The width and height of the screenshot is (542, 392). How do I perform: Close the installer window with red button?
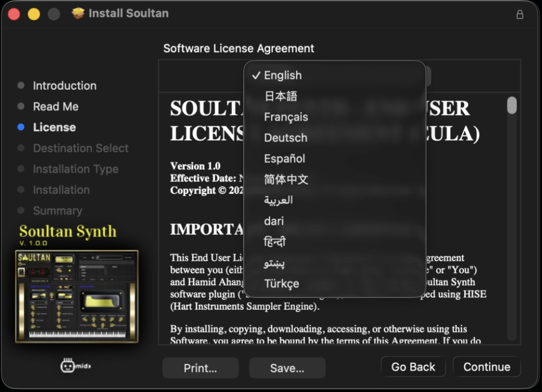[14, 14]
